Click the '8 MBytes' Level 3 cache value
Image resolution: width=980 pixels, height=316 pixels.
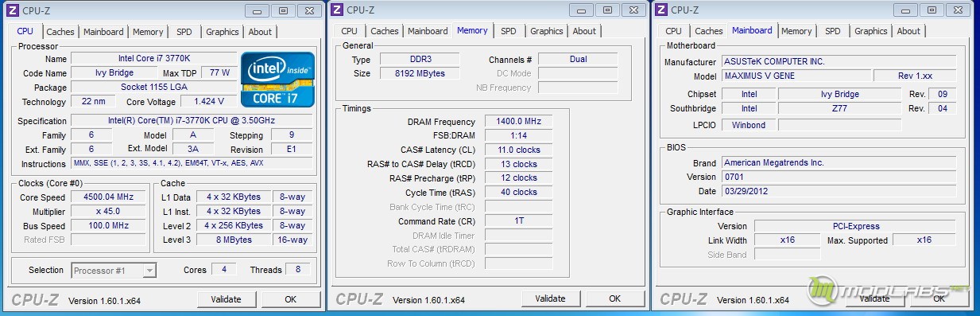pyautogui.click(x=234, y=240)
